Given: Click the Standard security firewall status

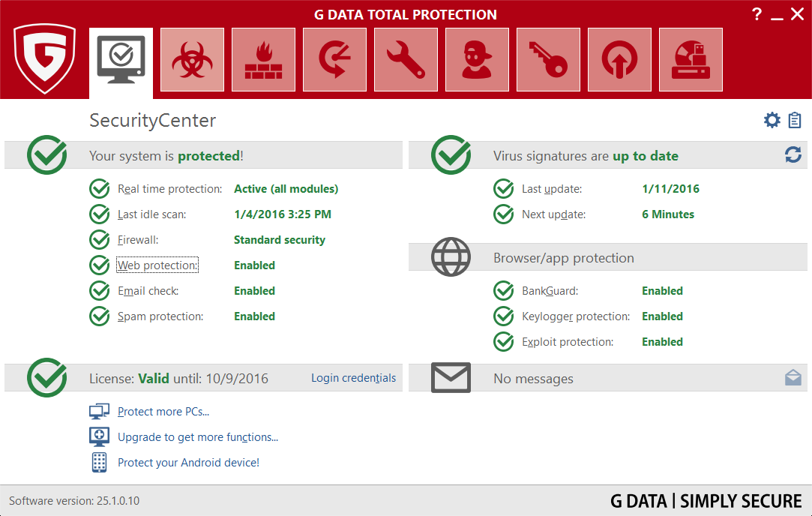Looking at the screenshot, I should pyautogui.click(x=280, y=240).
